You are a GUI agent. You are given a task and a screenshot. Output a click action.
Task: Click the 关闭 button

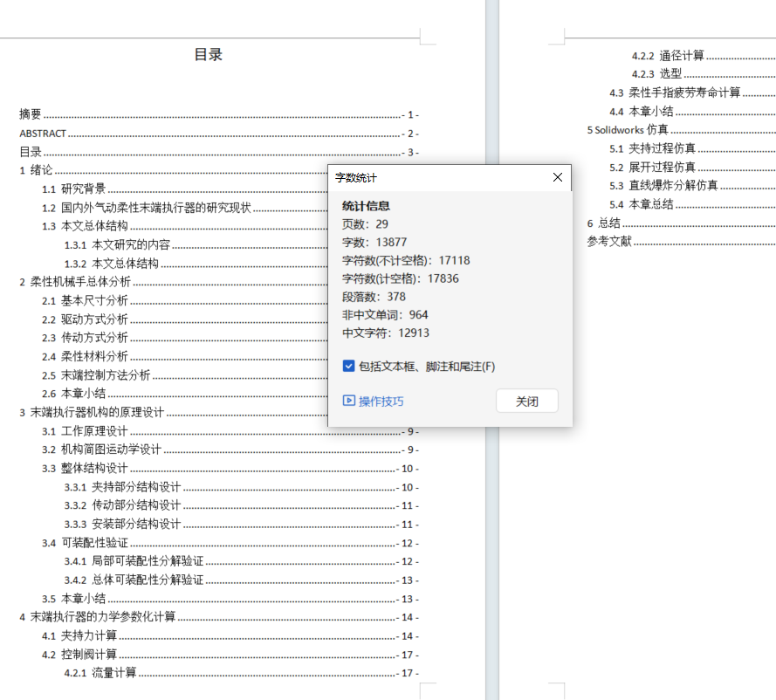click(527, 401)
